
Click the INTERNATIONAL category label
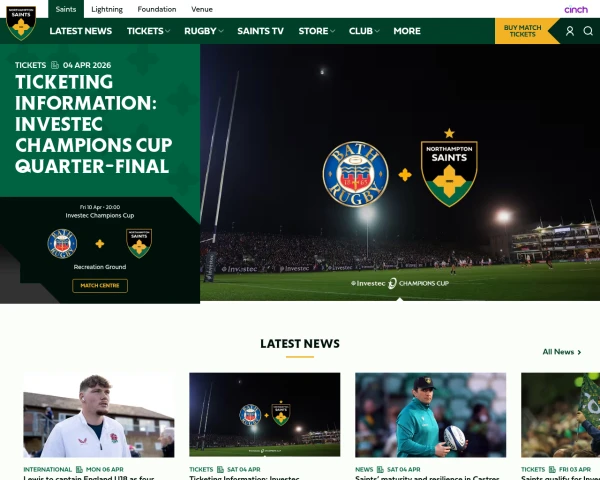pos(47,469)
